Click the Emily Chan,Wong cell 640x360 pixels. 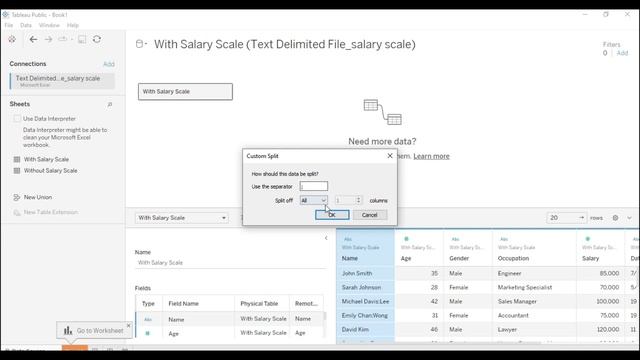[365, 316]
